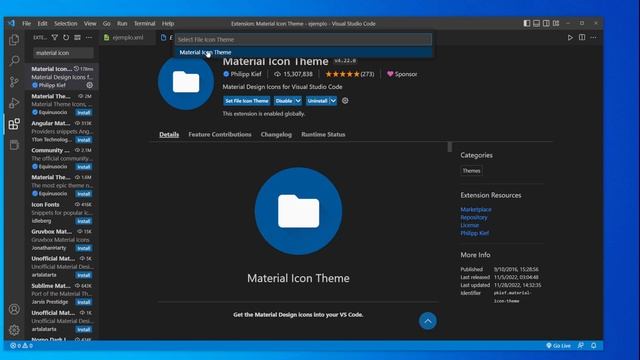This screenshot has height=360, width=640.
Task: Click the Disable button
Action: tap(283, 100)
